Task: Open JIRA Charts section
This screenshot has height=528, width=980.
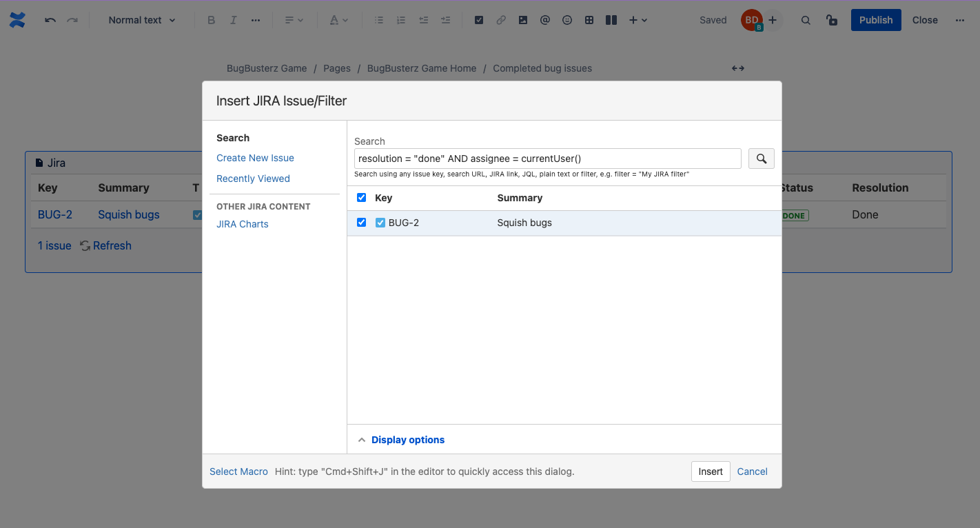Action: point(243,224)
